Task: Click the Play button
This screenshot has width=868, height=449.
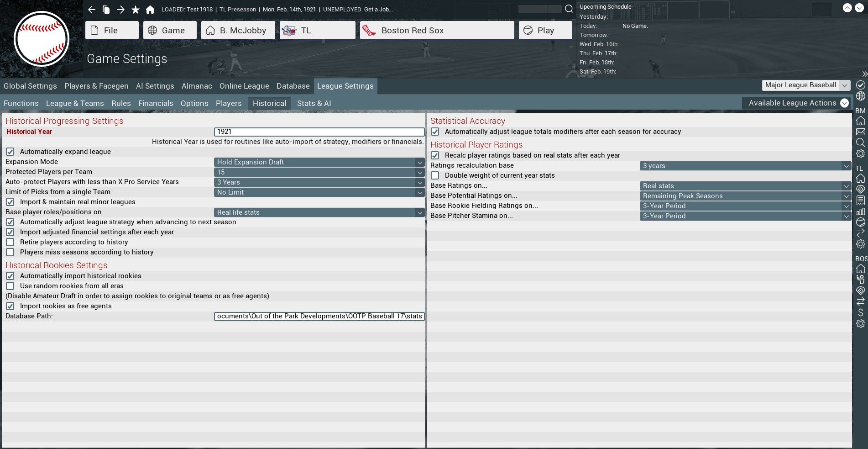Action: (x=545, y=30)
